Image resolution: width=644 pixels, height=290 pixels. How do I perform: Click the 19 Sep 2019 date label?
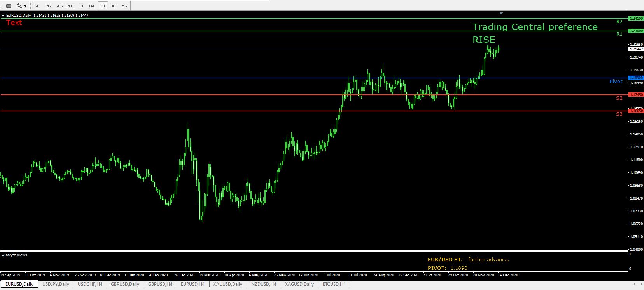pos(11,275)
